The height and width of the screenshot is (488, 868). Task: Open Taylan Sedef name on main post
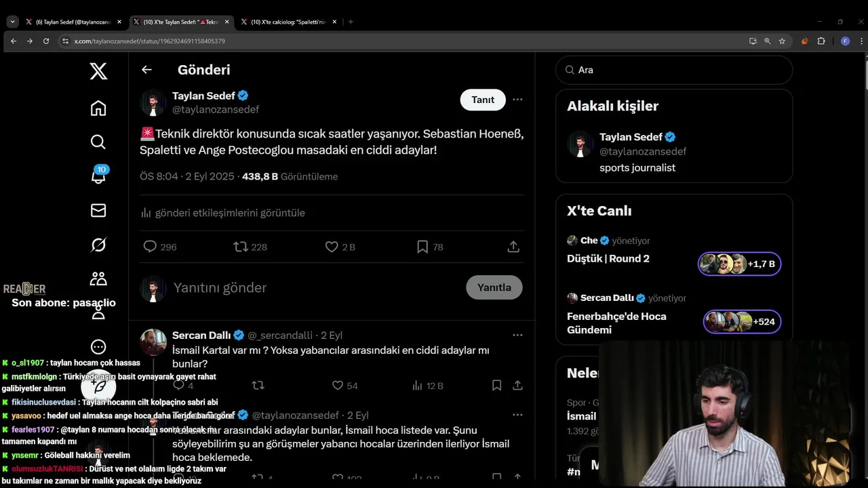(203, 96)
